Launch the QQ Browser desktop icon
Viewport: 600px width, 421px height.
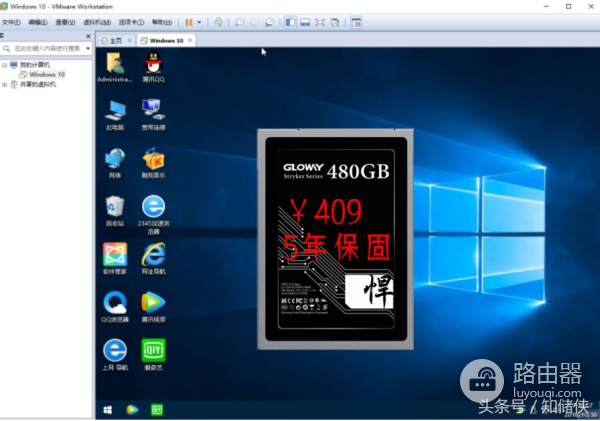pyautogui.click(x=115, y=304)
